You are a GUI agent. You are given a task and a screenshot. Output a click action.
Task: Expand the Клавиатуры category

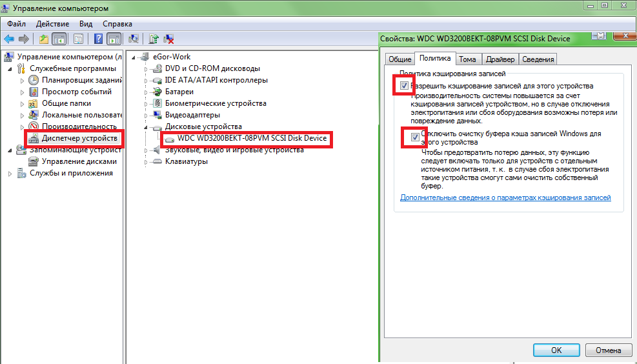(x=146, y=162)
